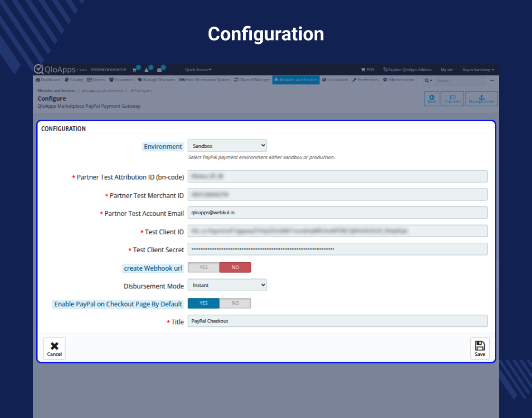532x418 pixels.
Task: Click the Back button icon
Action: pyautogui.click(x=432, y=99)
